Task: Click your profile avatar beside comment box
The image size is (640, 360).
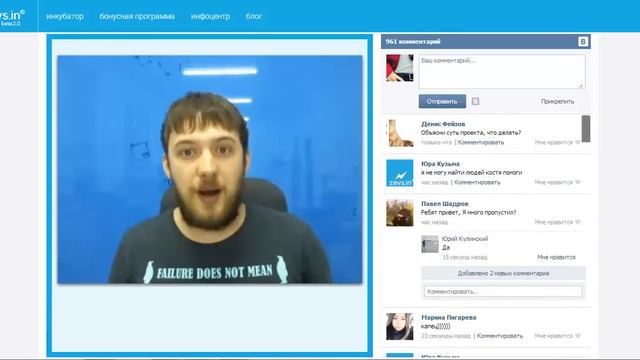Action: pyautogui.click(x=400, y=68)
